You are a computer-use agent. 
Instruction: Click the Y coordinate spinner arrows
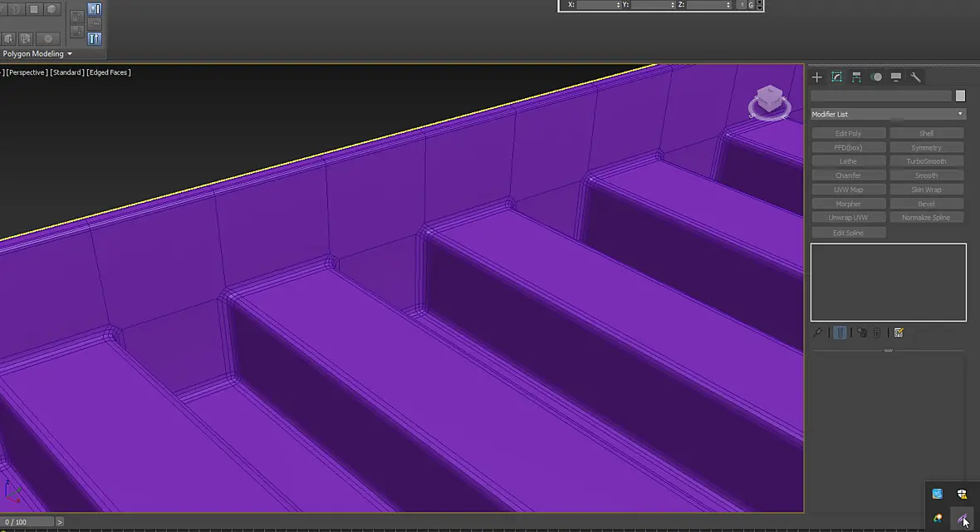coord(673,5)
